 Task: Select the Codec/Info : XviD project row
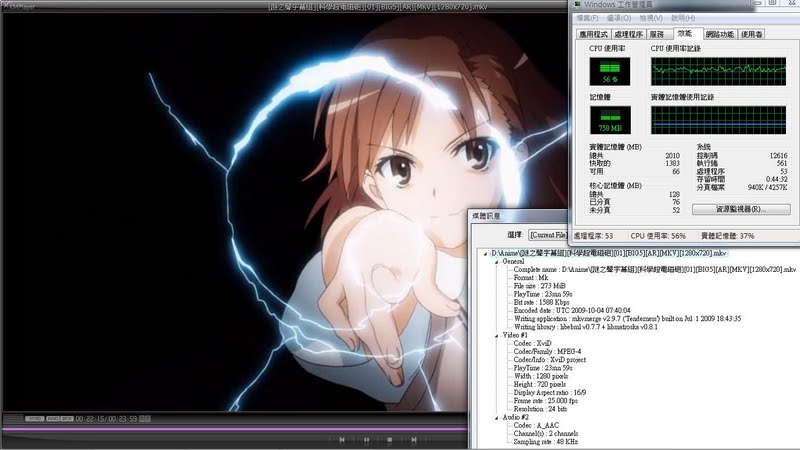point(549,360)
